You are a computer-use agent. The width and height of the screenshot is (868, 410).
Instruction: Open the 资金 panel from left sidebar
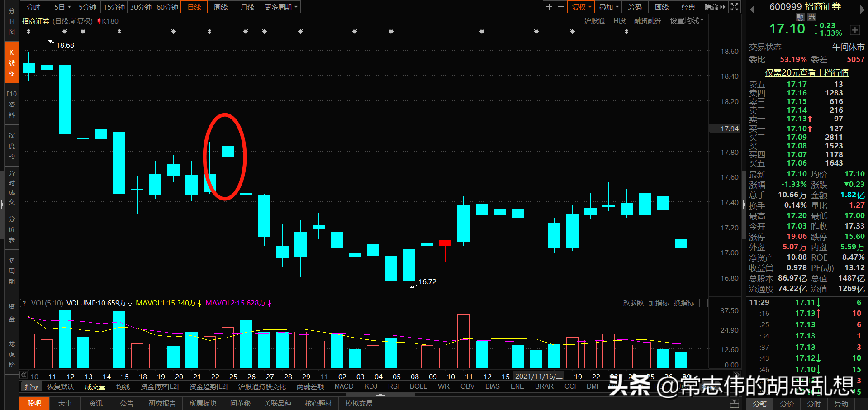tap(11, 312)
